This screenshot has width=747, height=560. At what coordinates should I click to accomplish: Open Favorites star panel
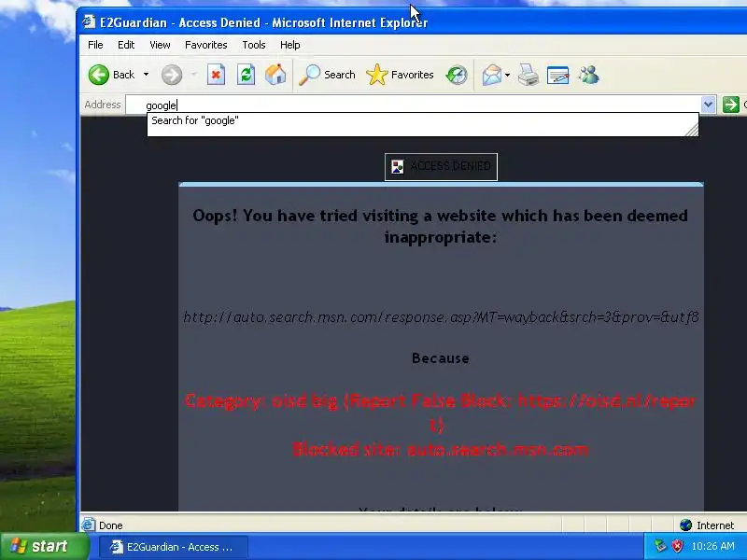[x=400, y=75]
